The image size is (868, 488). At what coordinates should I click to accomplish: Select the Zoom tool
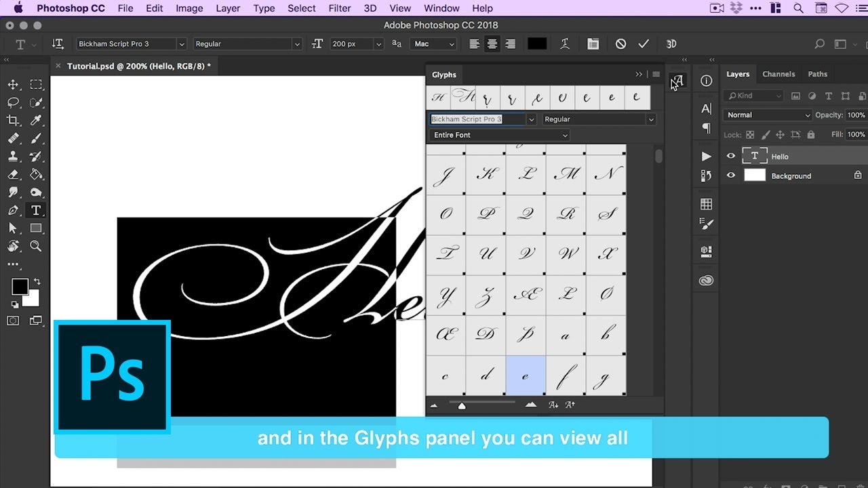[x=36, y=246]
